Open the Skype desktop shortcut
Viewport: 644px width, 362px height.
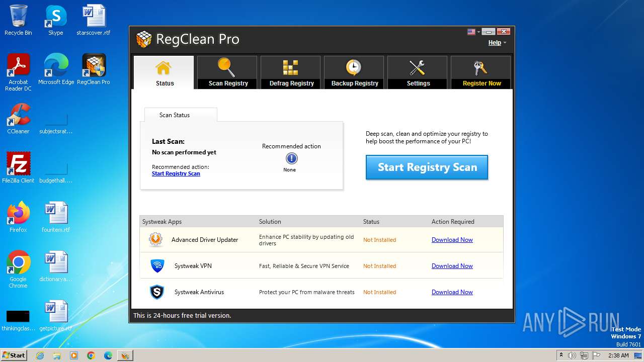pos(55,20)
